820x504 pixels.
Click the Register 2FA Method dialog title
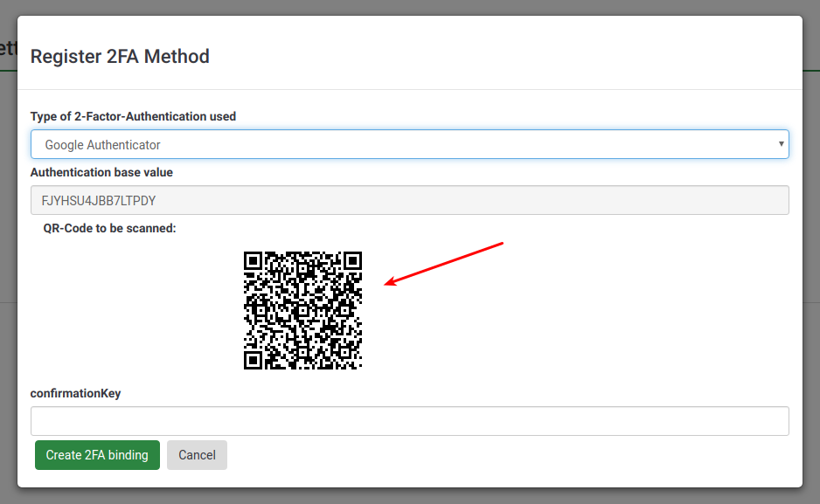120,57
